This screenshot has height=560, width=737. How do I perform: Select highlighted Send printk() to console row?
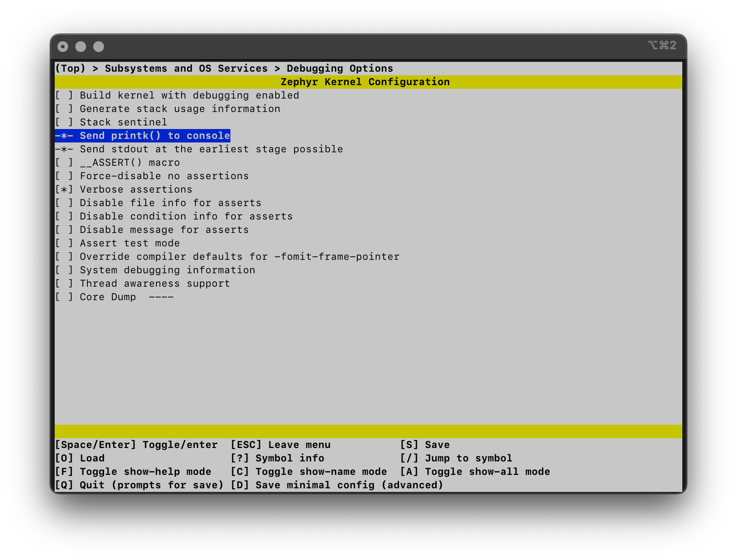pos(143,136)
